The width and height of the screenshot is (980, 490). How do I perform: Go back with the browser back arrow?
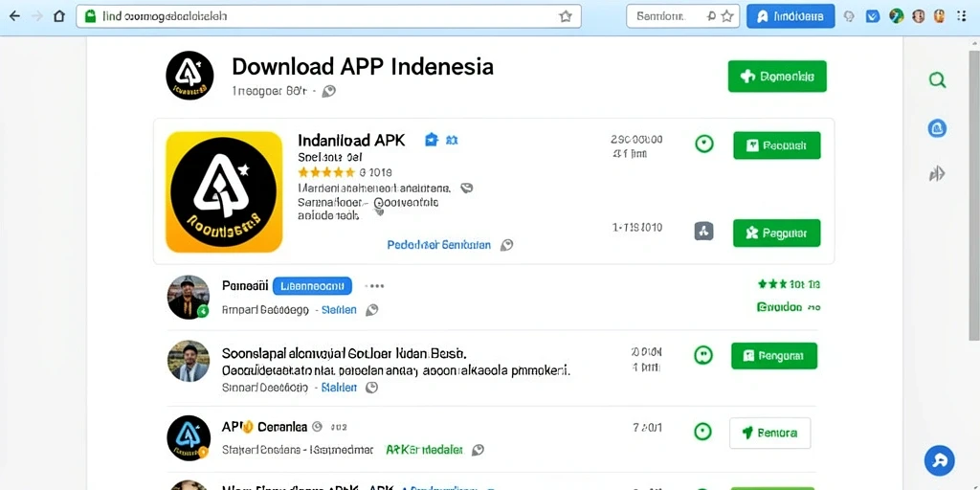pos(13,16)
